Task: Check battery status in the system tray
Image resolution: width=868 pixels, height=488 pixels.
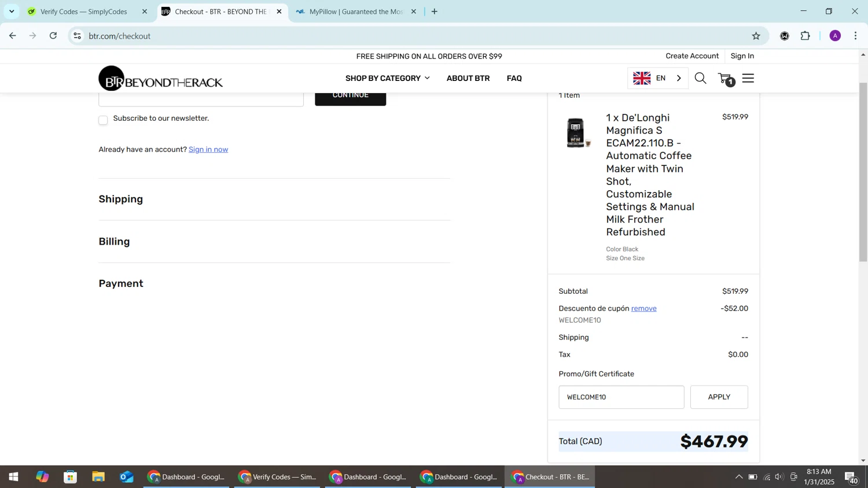Action: click(x=752, y=477)
